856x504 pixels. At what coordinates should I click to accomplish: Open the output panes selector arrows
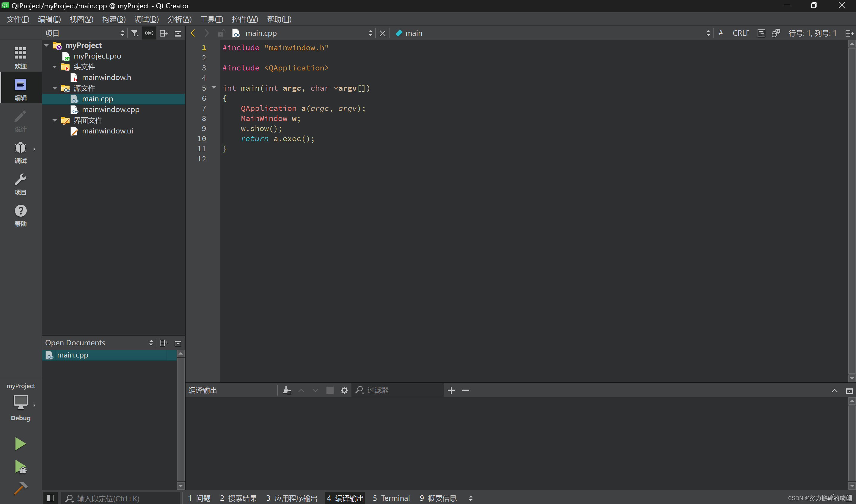(x=471, y=498)
